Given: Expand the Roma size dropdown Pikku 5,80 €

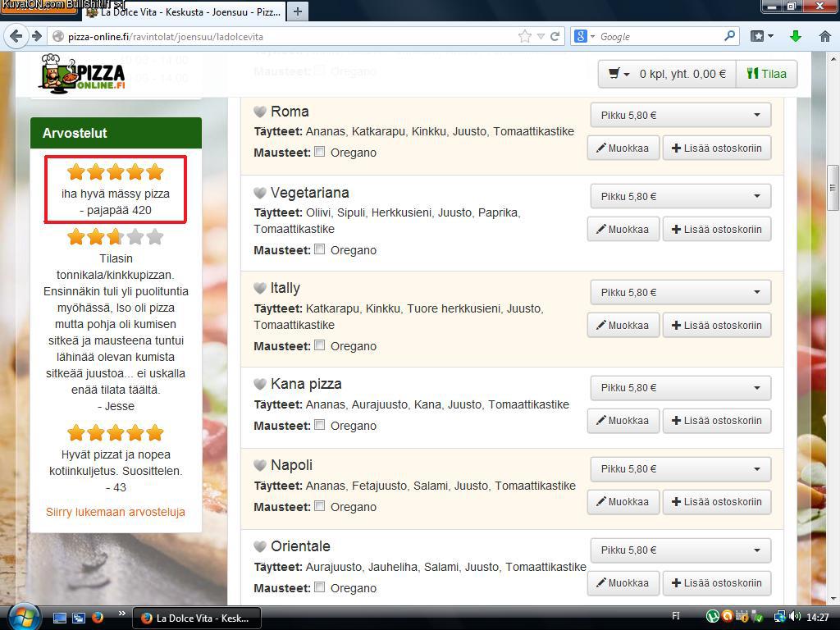Looking at the screenshot, I should pyautogui.click(x=680, y=116).
